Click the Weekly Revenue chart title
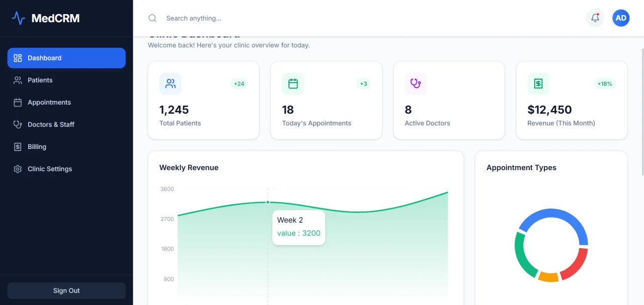The width and height of the screenshot is (644, 305). (x=189, y=168)
